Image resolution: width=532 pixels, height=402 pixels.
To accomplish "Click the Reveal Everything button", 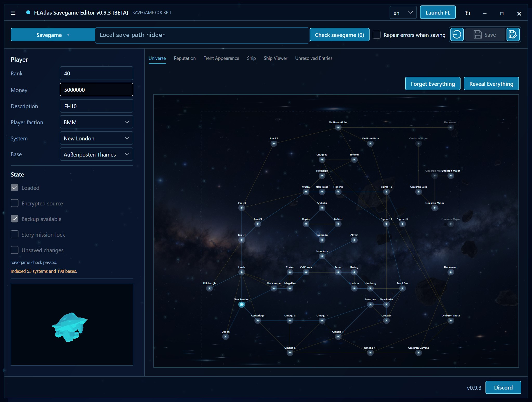I will point(491,84).
